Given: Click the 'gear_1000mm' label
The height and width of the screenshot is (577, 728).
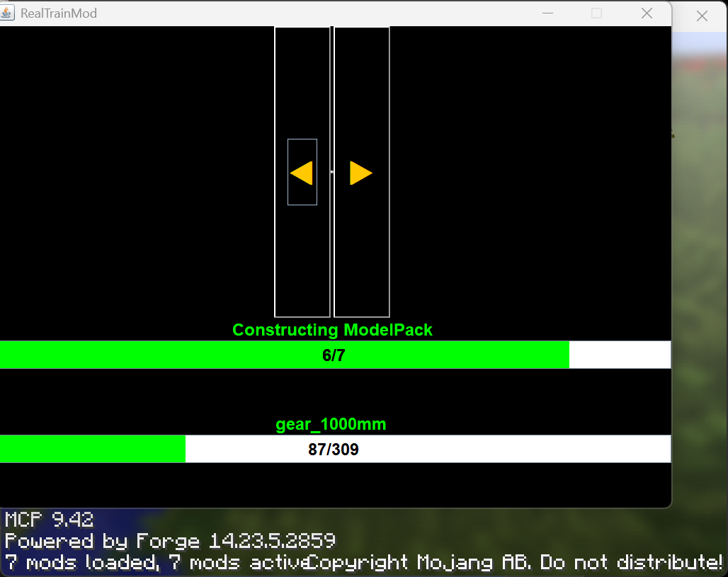Looking at the screenshot, I should point(331,424).
